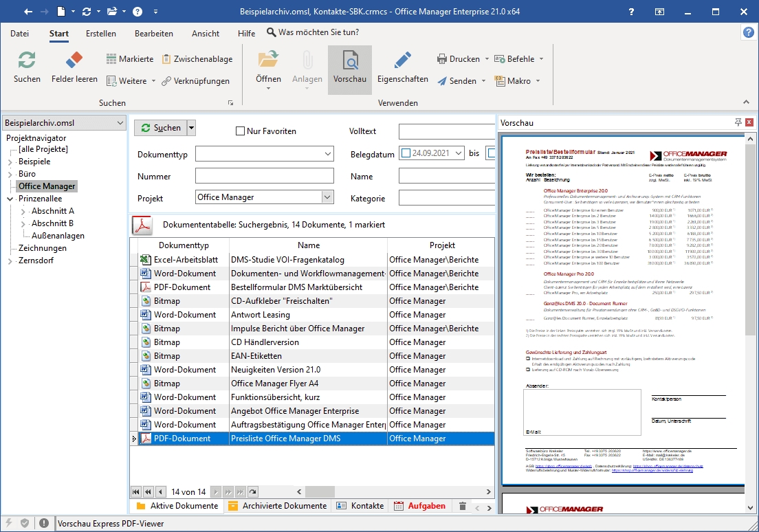Pin the Vorschau panel
This screenshot has height=532, width=759.
click(738, 122)
